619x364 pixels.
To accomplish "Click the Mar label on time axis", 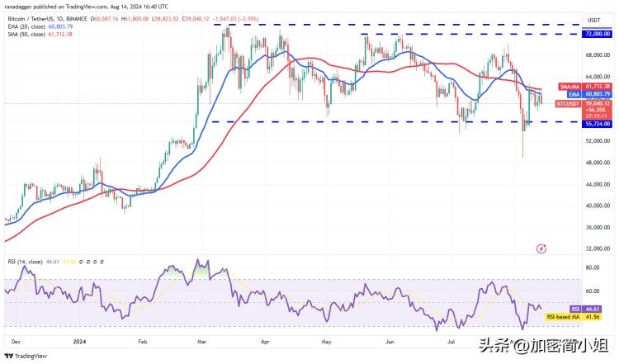I will coord(201,342).
